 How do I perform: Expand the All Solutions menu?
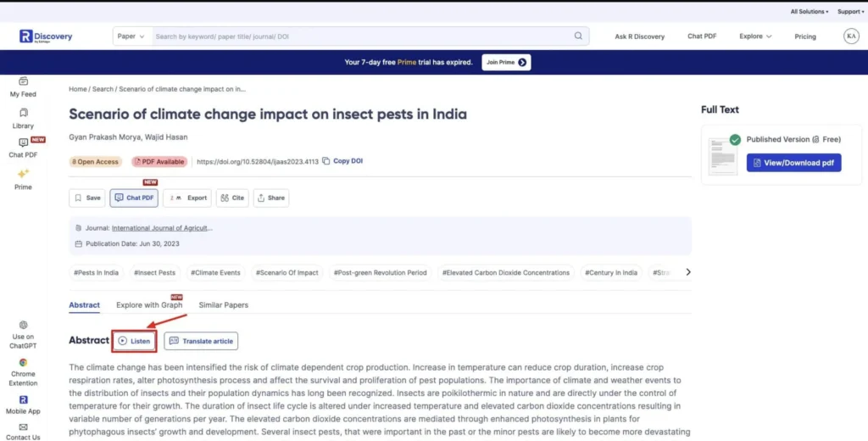pos(809,12)
